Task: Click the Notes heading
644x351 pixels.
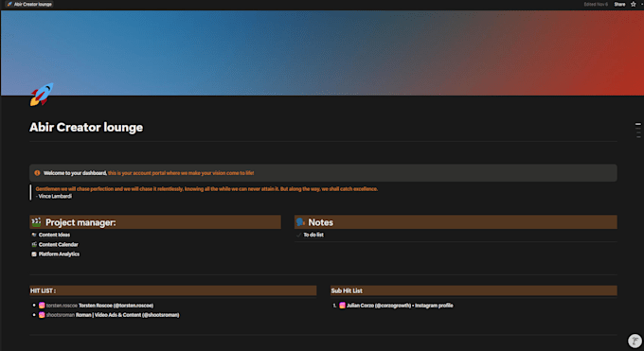Action: tap(321, 222)
